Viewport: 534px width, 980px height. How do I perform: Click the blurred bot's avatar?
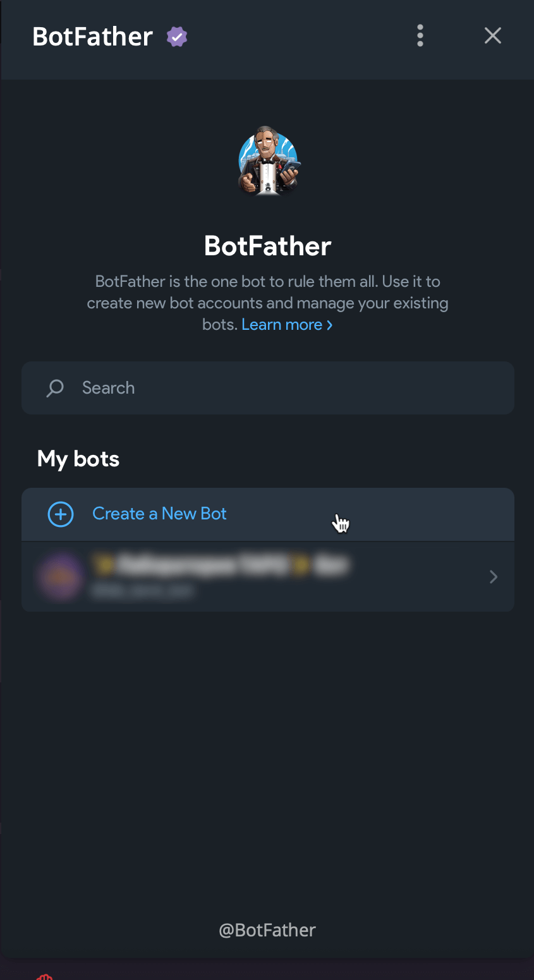point(61,576)
